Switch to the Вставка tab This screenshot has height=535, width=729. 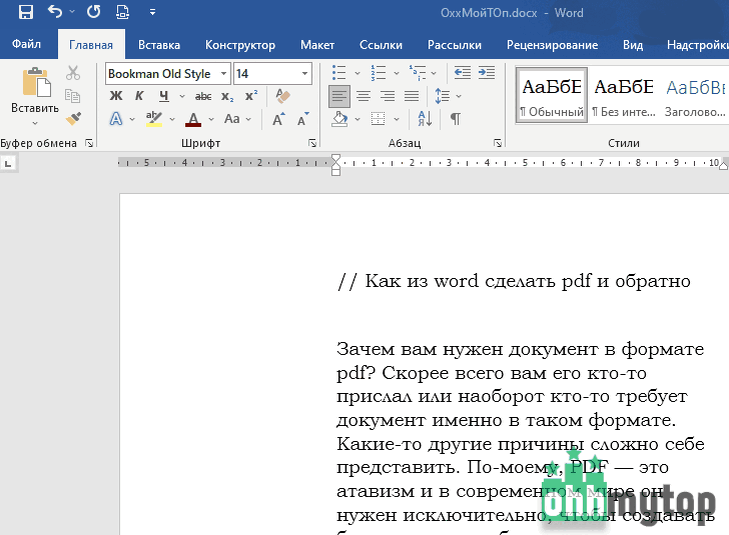pyautogui.click(x=159, y=45)
